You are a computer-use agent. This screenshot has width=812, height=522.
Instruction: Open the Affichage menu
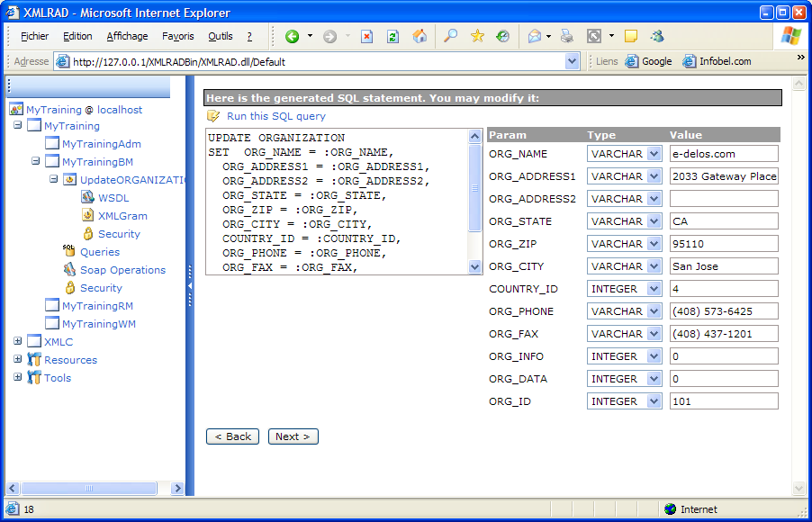(x=127, y=37)
